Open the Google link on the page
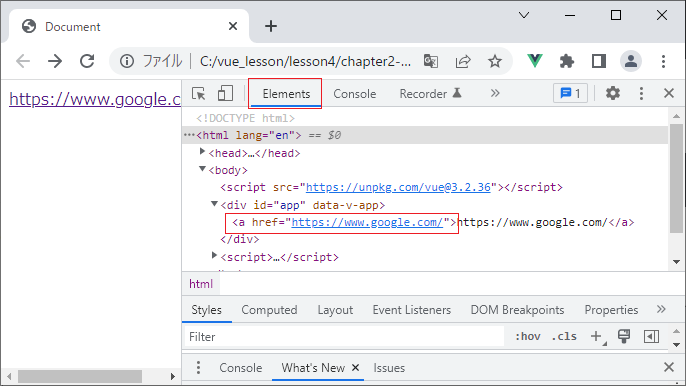 tap(95, 99)
